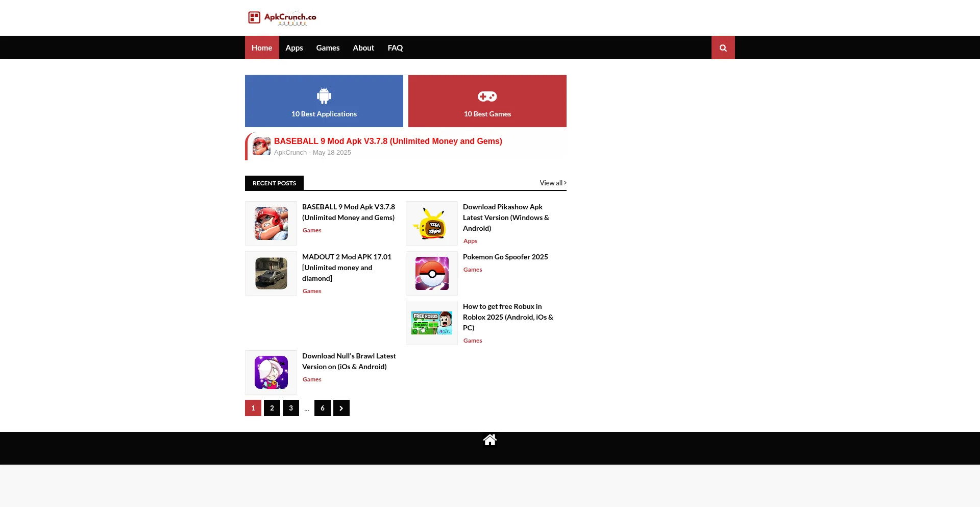Select the 10 Best Games label

(487, 114)
